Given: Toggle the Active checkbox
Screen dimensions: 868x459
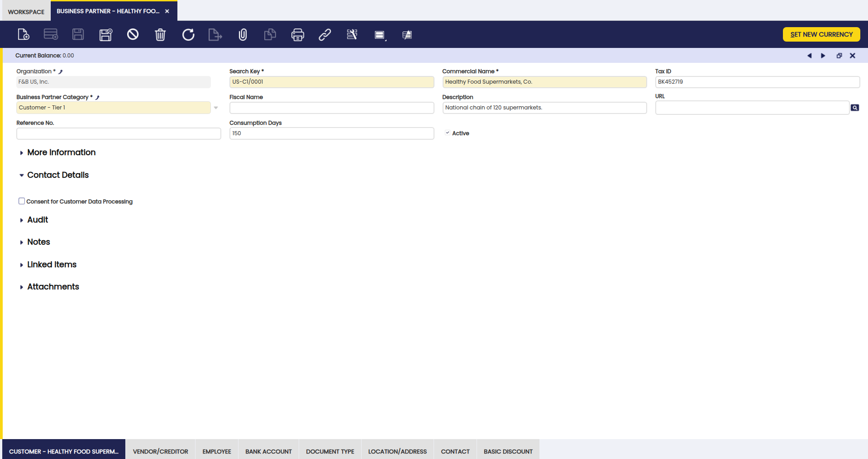Looking at the screenshot, I should point(447,133).
